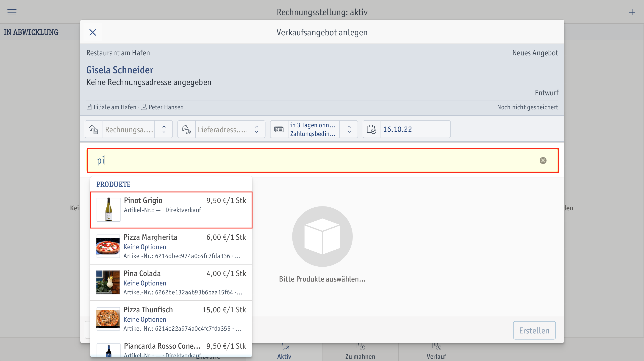Screen dimensions: 644x361
Task: Click the product search field with pi
Action: [322, 161]
